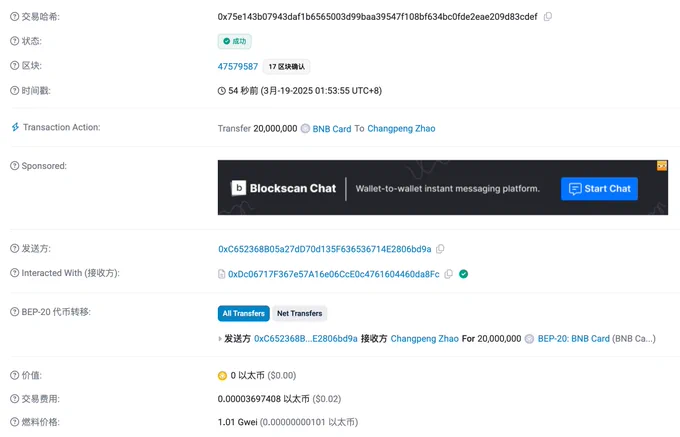The width and height of the screenshot is (680, 437).
Task: Click gas price value 1.01 Gwei
Action: pyautogui.click(x=238, y=422)
